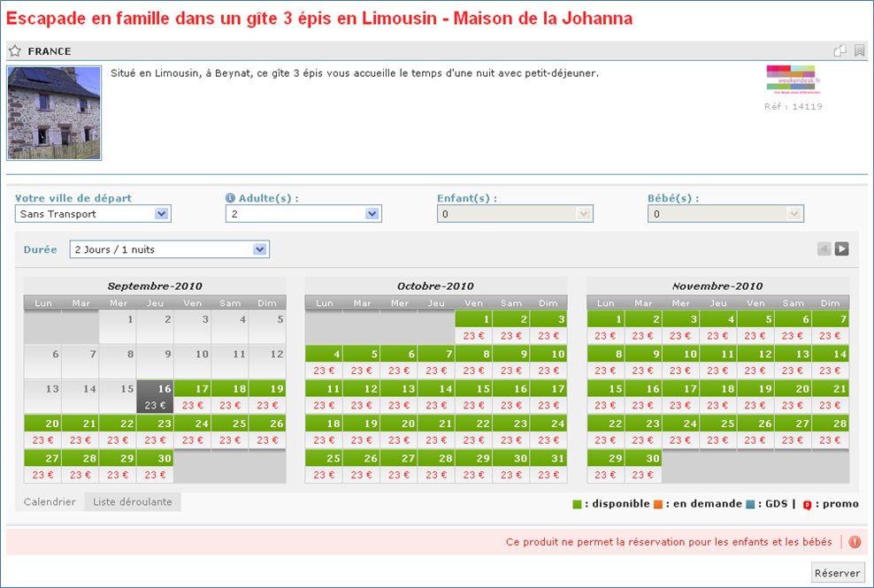Open the Votre ville de départ dropdown
This screenshot has width=874, height=588.
[93, 214]
